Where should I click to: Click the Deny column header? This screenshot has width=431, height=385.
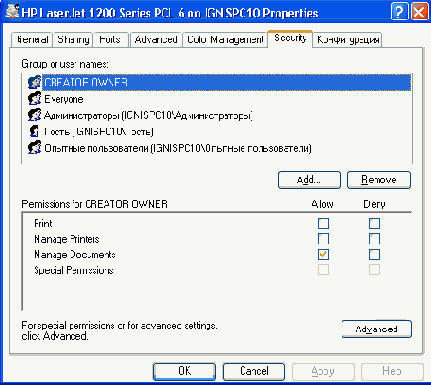tap(374, 204)
